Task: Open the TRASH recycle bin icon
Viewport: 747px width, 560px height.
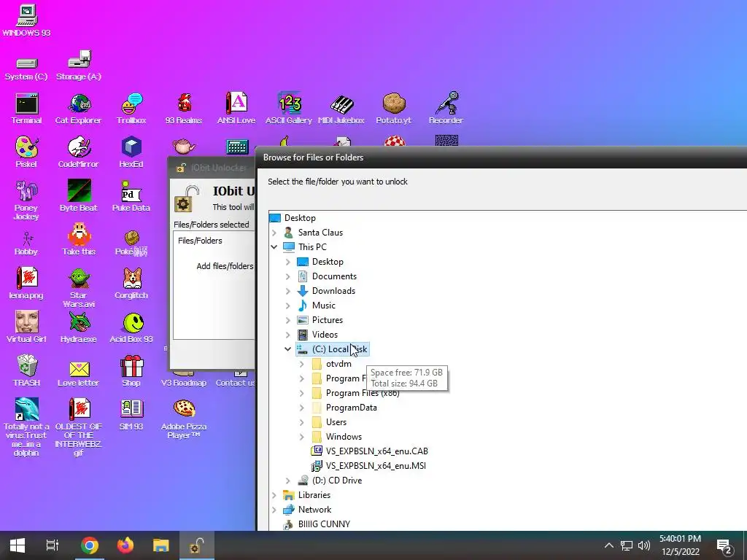Action: pyautogui.click(x=26, y=370)
